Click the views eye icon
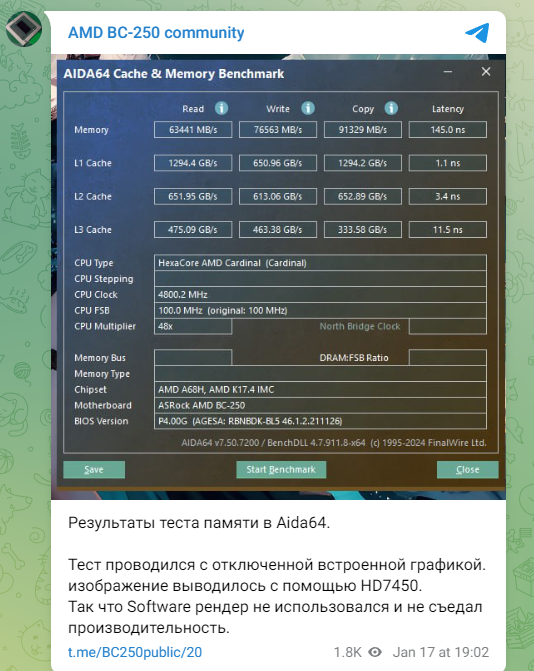Viewport: 534px width, 671px height. pos(375,652)
